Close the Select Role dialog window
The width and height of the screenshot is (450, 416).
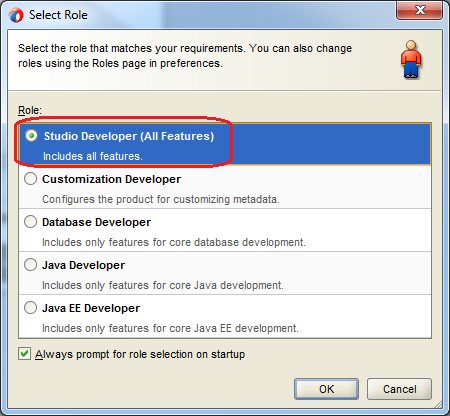click(419, 10)
